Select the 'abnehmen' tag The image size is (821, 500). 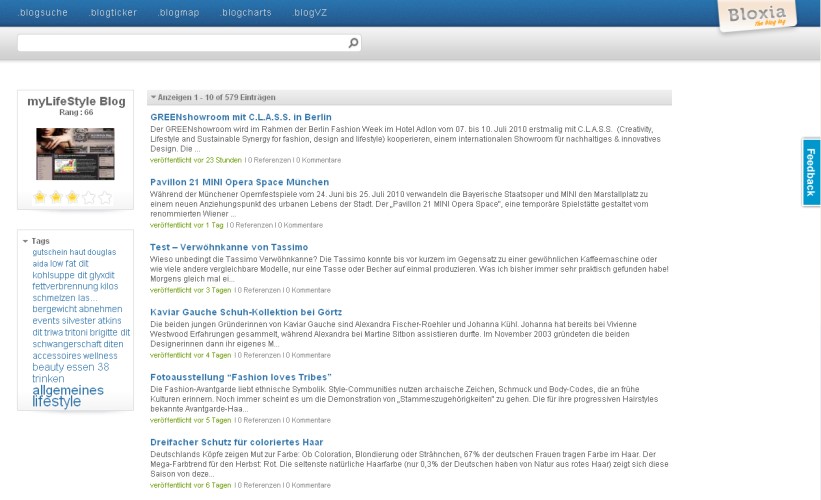coord(101,309)
